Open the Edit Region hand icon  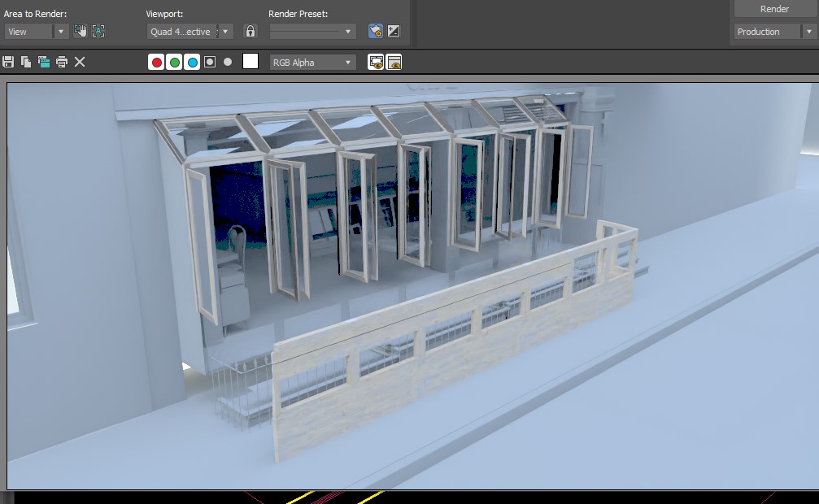click(x=80, y=31)
